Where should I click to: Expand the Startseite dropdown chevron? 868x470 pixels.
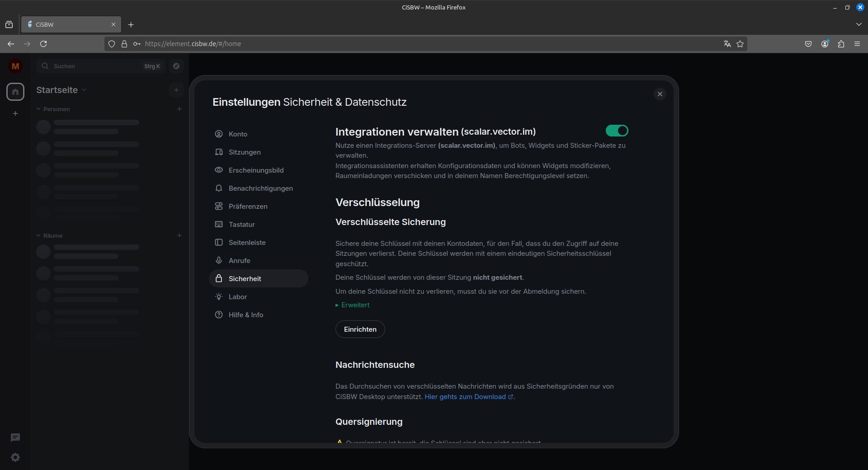click(x=84, y=90)
